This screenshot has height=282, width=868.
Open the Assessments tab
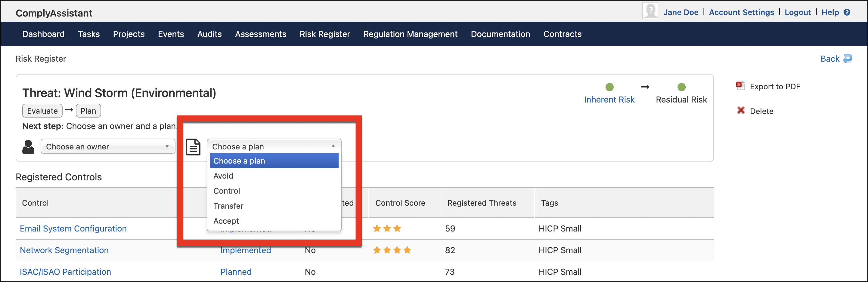pos(261,34)
